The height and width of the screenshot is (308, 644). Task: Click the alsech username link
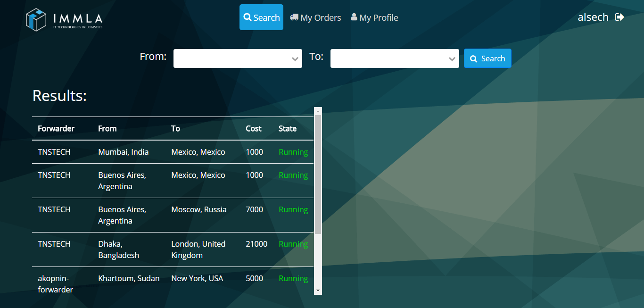click(x=593, y=17)
